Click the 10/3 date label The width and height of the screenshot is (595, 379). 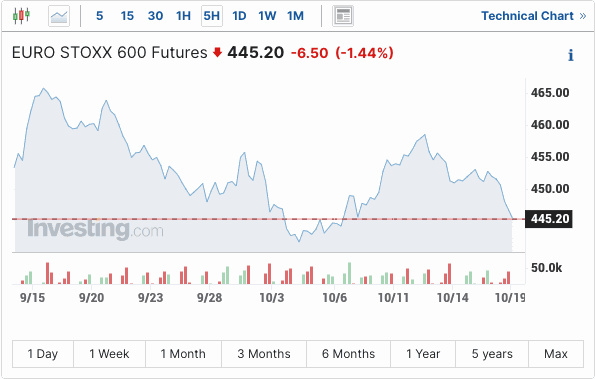point(272,298)
